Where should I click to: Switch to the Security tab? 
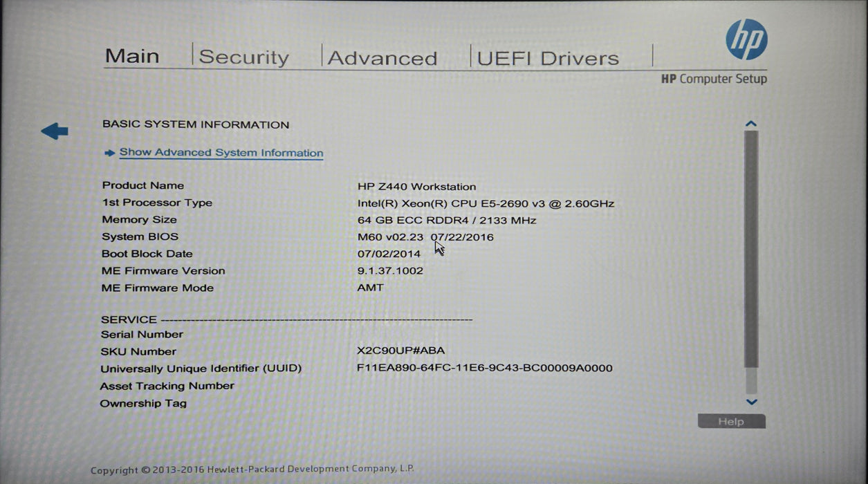click(244, 57)
